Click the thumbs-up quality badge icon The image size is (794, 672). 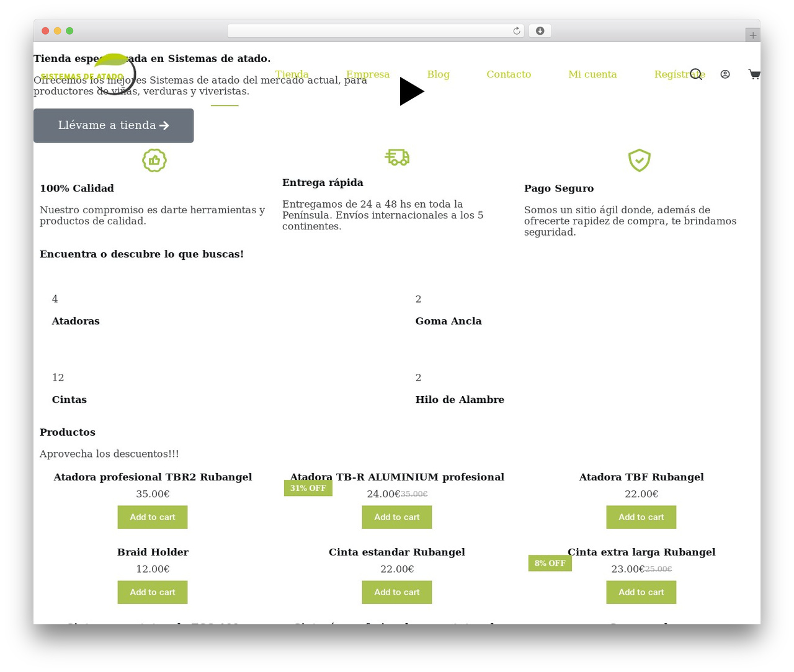pos(154,161)
